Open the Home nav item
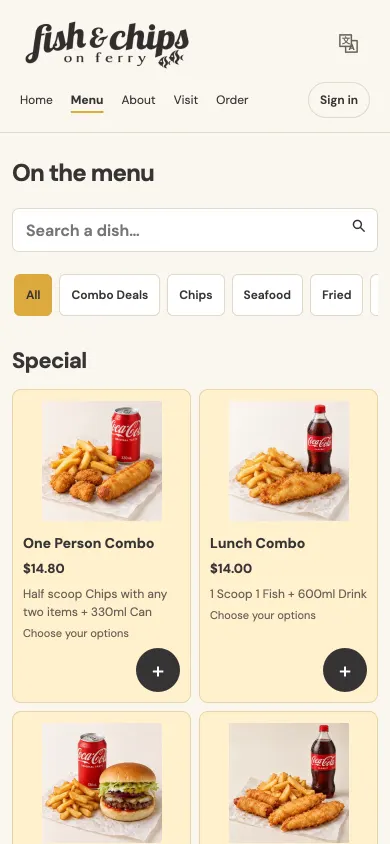The image size is (390, 844). [x=36, y=100]
